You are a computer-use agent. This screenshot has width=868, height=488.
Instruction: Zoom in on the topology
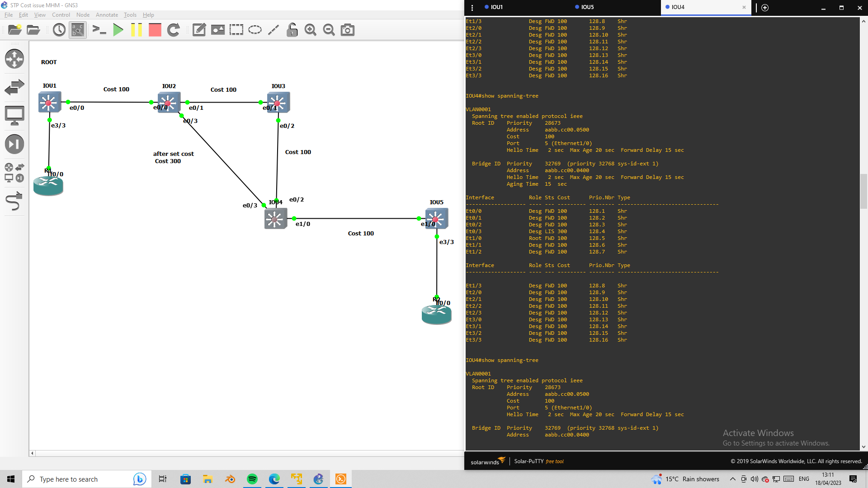point(310,30)
